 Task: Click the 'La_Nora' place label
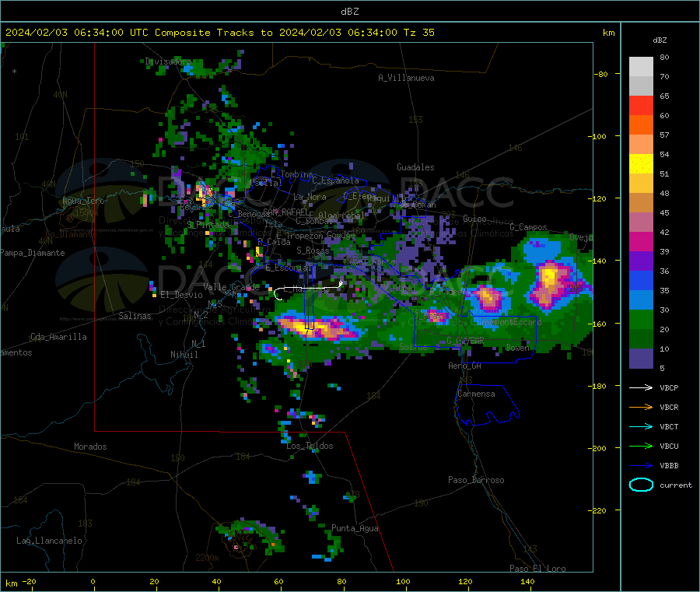coord(310,197)
